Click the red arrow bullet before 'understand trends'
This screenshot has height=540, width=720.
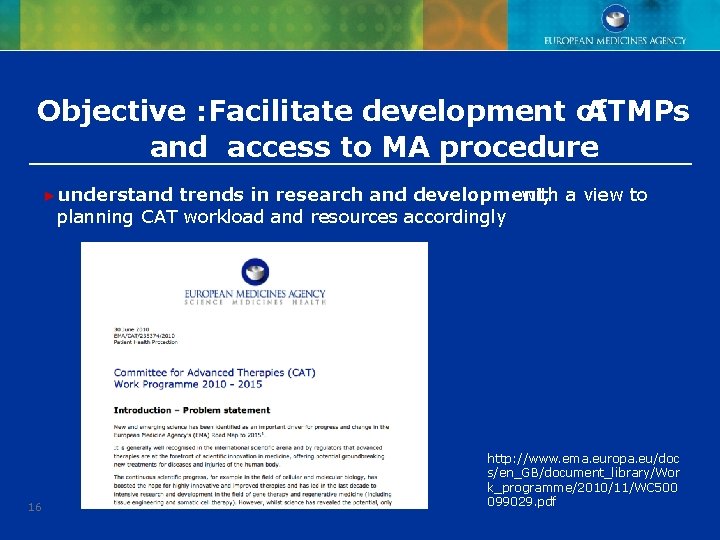click(49, 197)
